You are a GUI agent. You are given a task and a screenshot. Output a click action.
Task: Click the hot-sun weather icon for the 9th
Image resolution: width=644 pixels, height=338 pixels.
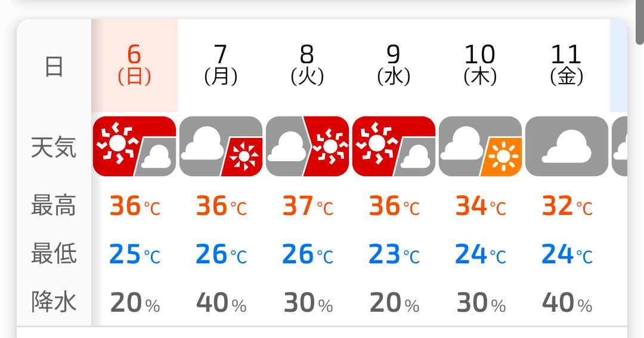click(x=394, y=146)
